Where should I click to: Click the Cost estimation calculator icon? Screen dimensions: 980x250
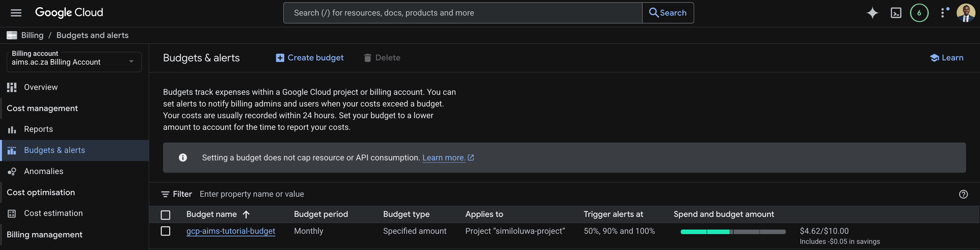tap(12, 213)
